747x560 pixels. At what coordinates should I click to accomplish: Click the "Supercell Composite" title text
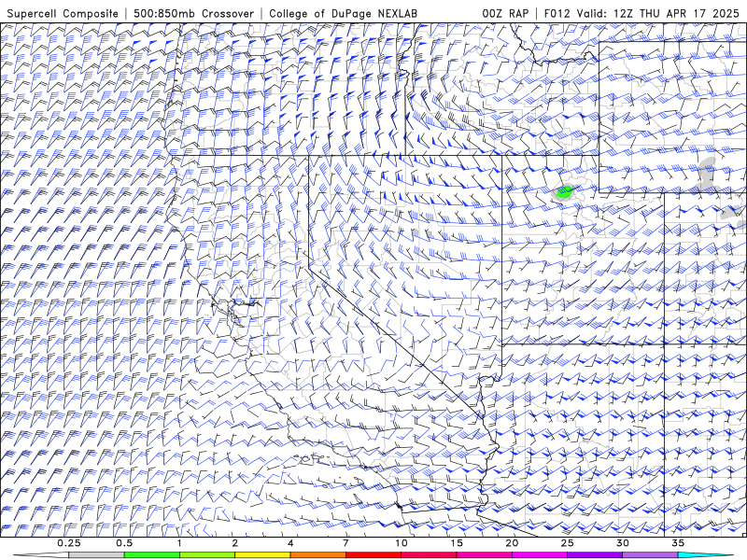point(63,14)
